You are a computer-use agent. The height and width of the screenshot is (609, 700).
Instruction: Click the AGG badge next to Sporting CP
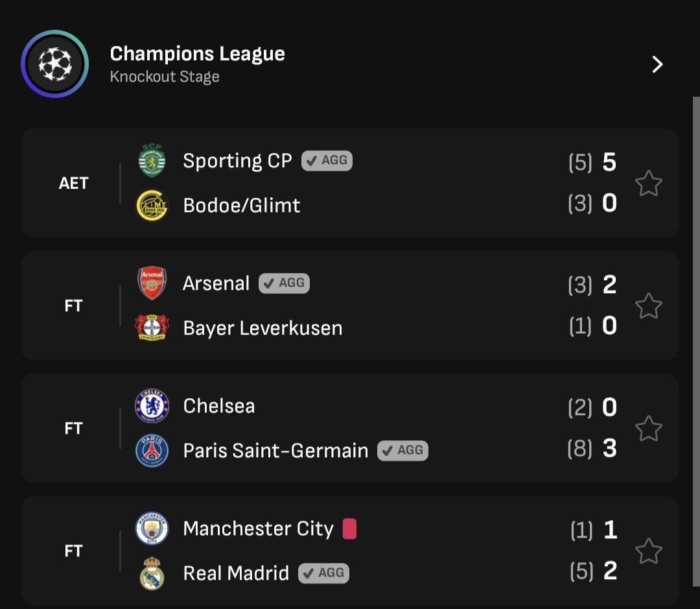coord(327,160)
